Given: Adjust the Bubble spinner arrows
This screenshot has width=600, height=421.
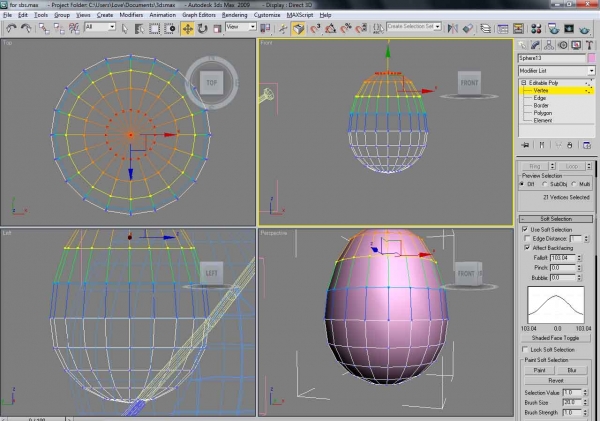Looking at the screenshot, I should tap(579, 277).
